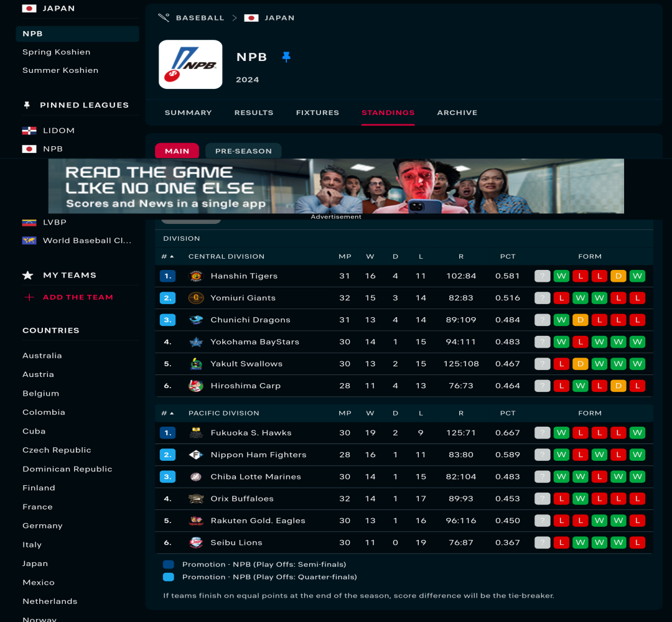
Task: Open Dominican Republic in countries list
Action: point(67,469)
